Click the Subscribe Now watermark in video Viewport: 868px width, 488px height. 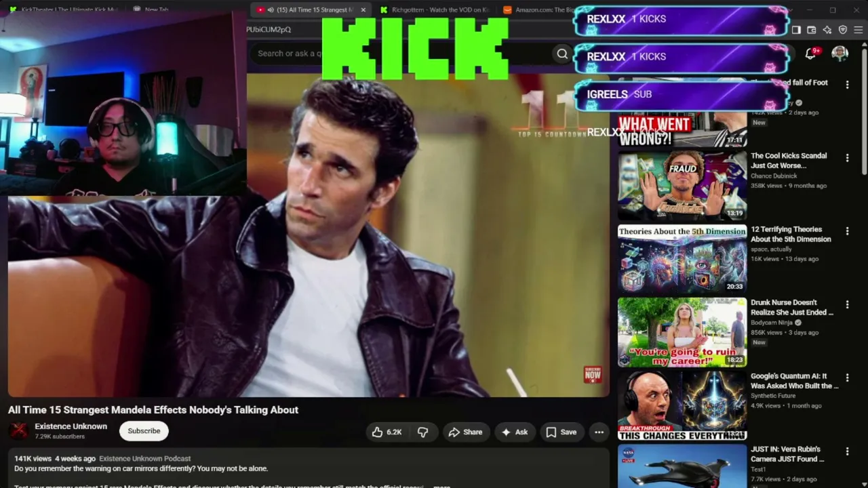tap(592, 373)
